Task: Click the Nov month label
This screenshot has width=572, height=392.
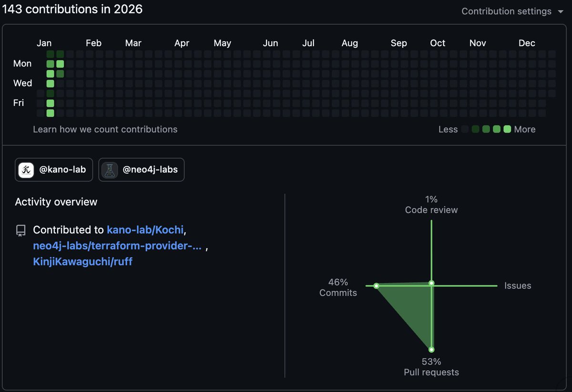Action: click(478, 43)
